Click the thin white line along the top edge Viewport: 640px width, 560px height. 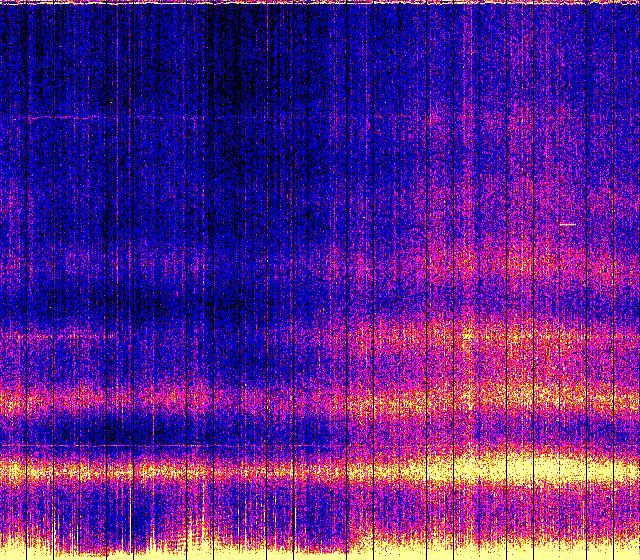tap(320, 3)
